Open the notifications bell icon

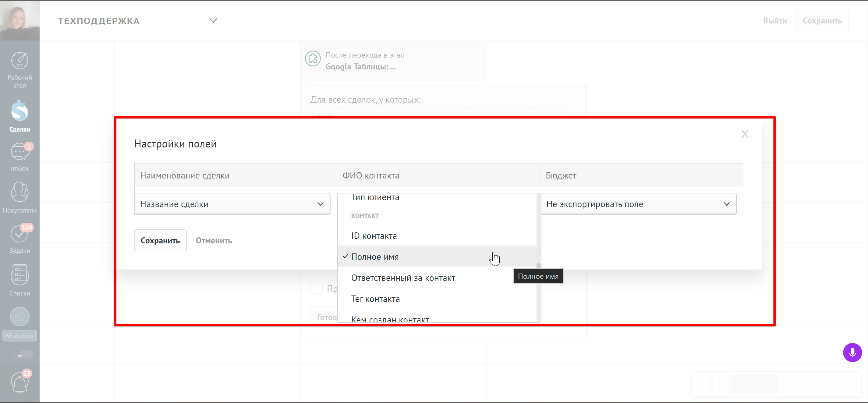coord(19,383)
